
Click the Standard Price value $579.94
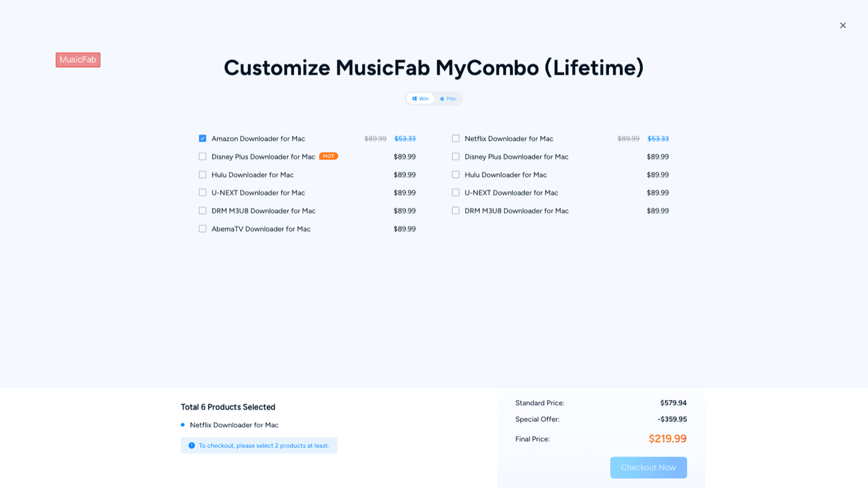[x=673, y=403]
